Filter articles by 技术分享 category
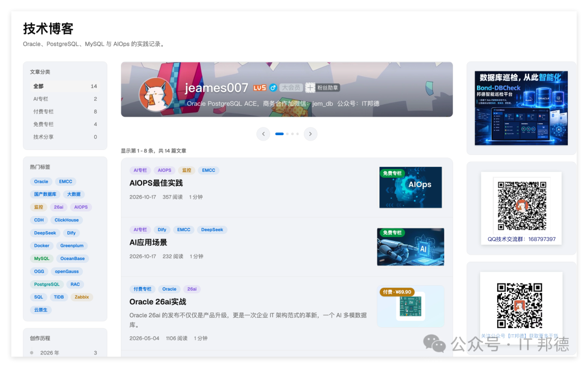 (65, 137)
